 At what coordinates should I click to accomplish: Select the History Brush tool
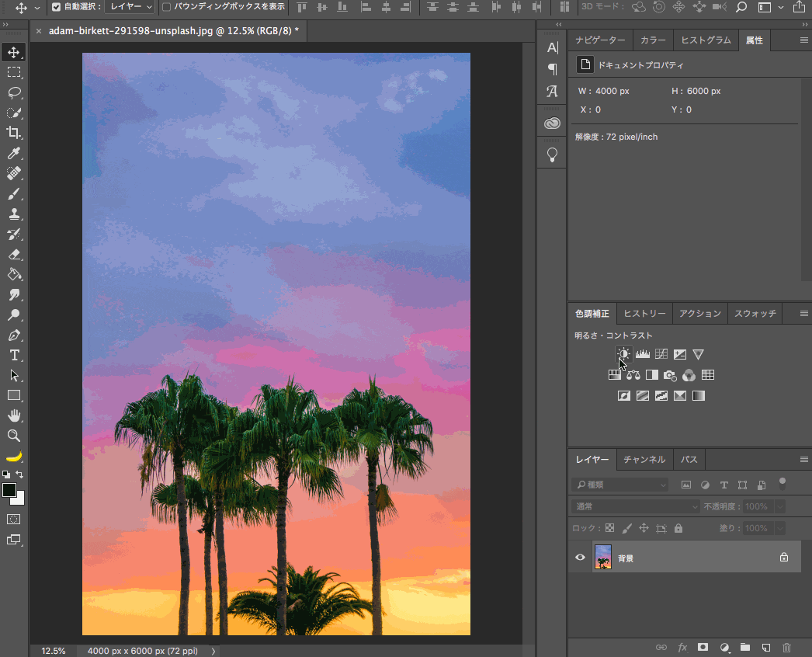14,235
